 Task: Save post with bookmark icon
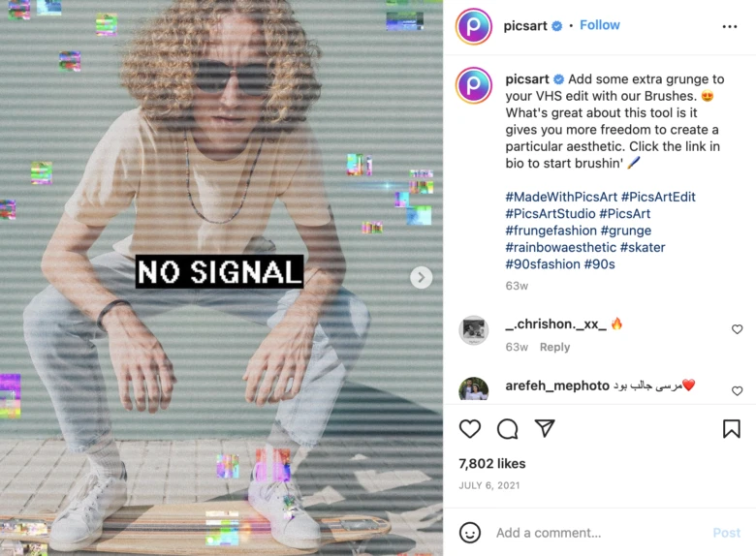pyautogui.click(x=732, y=428)
